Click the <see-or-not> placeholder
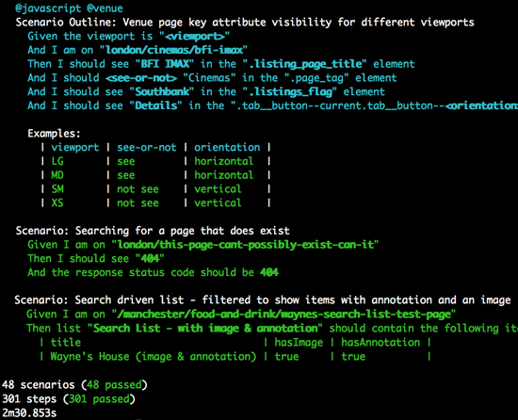 141,78
